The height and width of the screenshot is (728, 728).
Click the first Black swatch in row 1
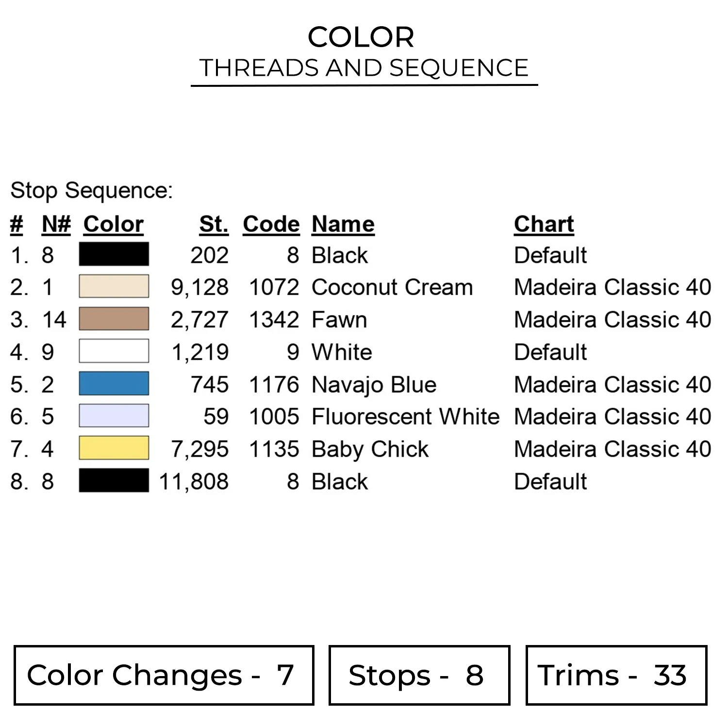pos(114,254)
